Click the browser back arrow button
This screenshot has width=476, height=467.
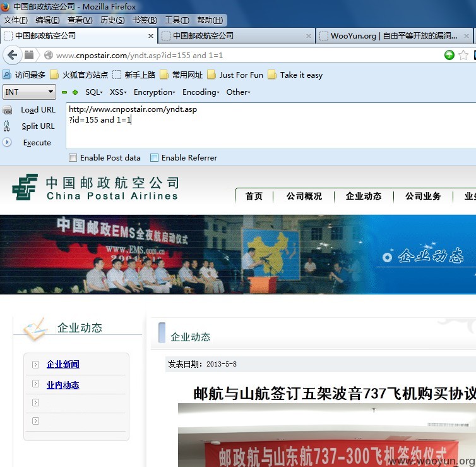tap(13, 56)
